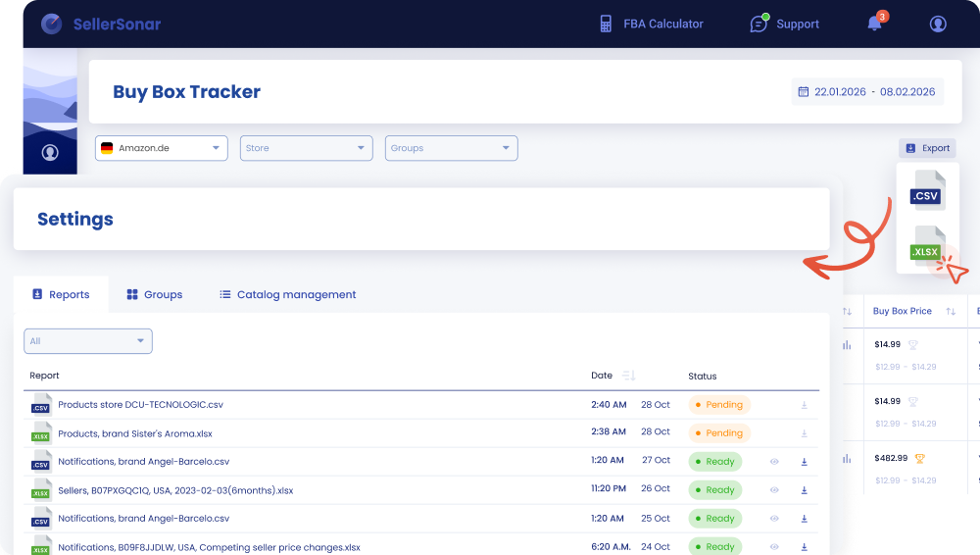Open the Store dropdown
This screenshot has width=980, height=555.
pos(306,148)
